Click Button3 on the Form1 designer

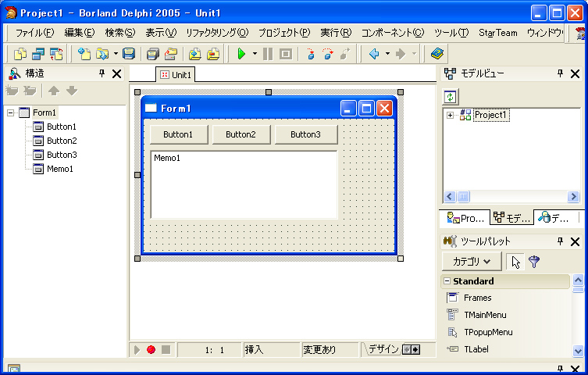click(306, 134)
